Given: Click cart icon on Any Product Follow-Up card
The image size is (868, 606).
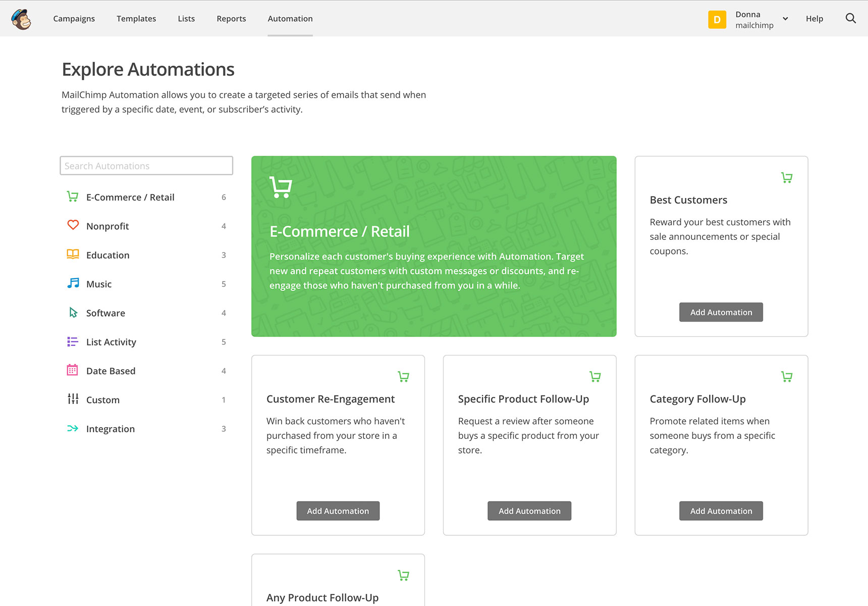Looking at the screenshot, I should 403,575.
